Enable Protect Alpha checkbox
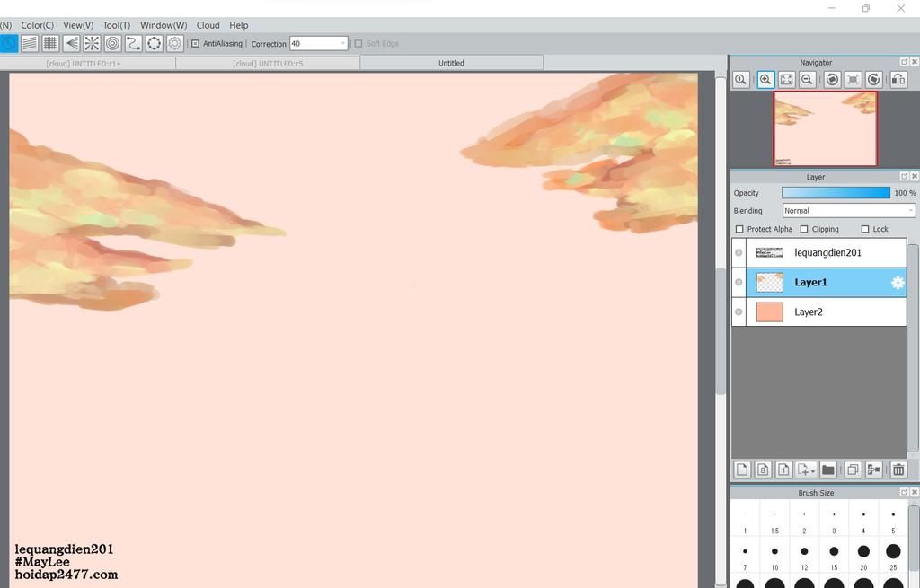The height and width of the screenshot is (588, 920). click(739, 229)
